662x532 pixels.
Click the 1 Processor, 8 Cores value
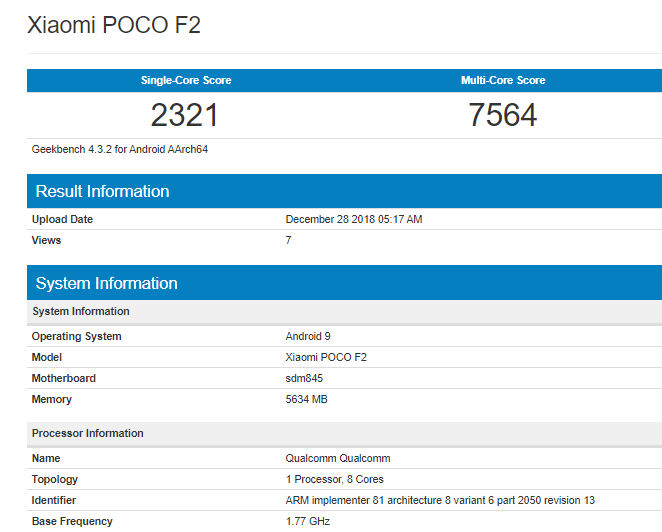(x=334, y=479)
